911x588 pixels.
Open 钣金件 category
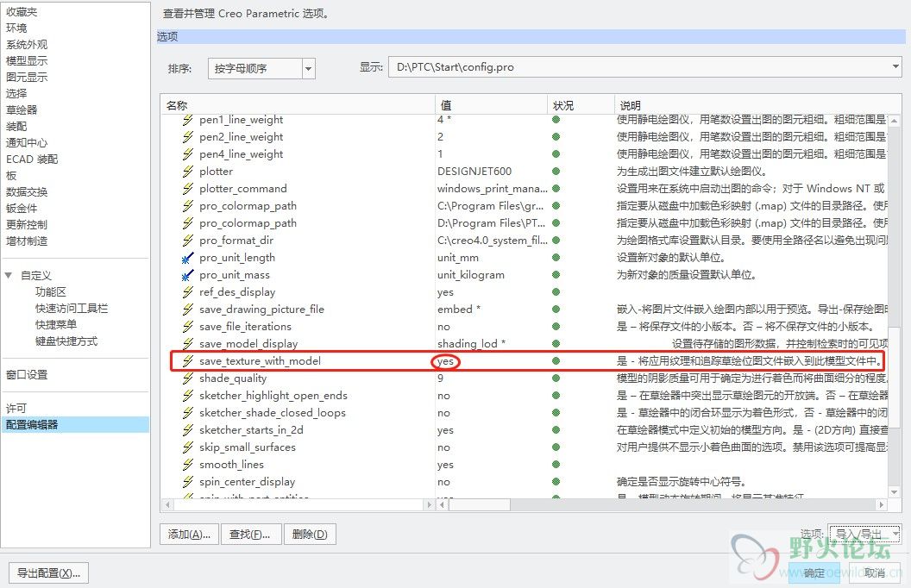[x=22, y=209]
